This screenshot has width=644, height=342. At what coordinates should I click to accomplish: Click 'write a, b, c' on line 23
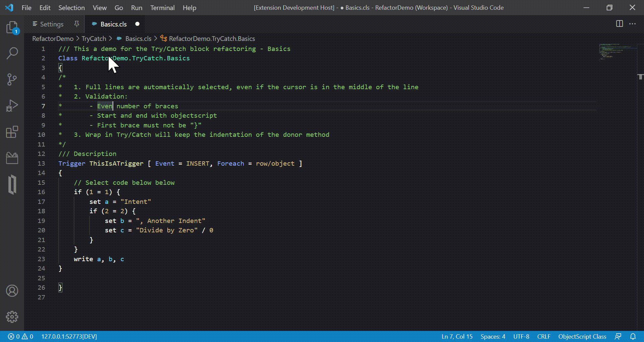click(99, 259)
